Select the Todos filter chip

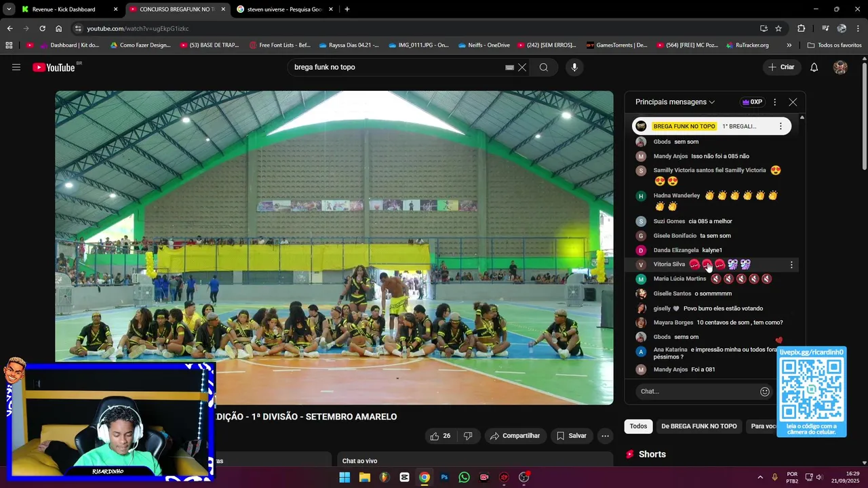click(638, 426)
